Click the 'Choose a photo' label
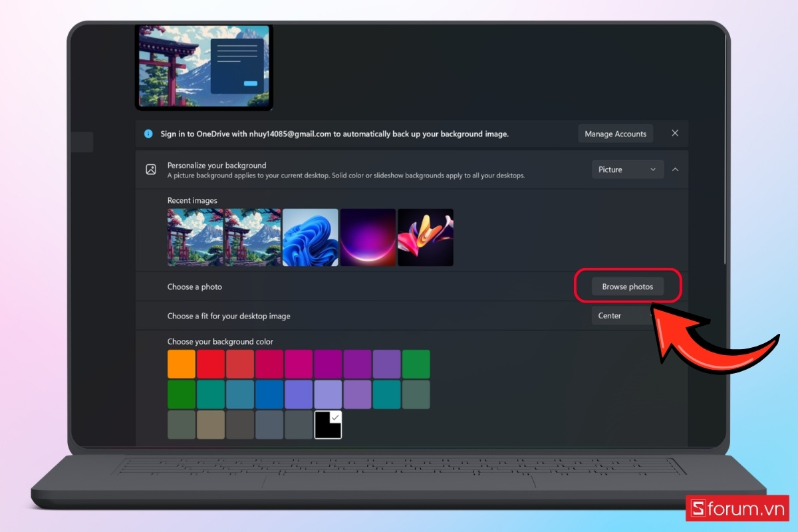 coord(195,287)
